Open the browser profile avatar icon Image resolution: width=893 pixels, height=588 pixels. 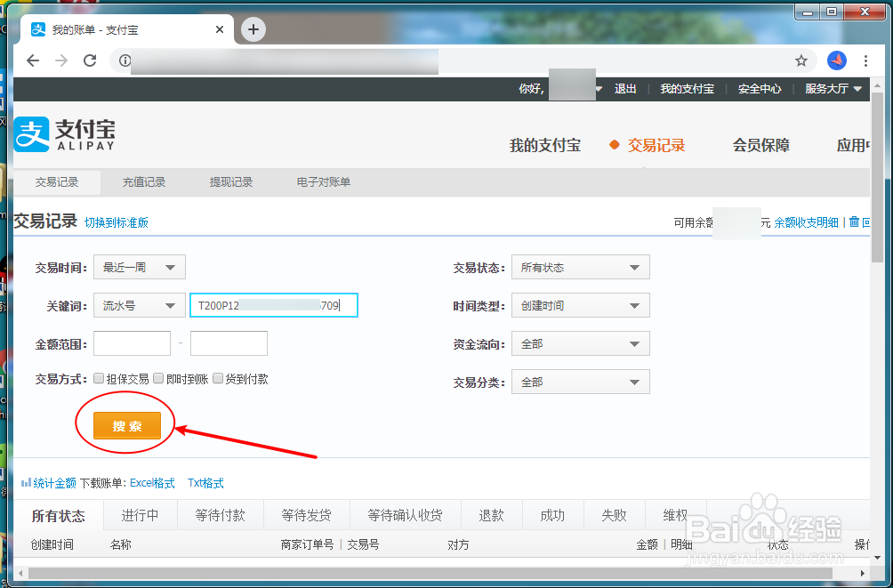pyautogui.click(x=837, y=60)
